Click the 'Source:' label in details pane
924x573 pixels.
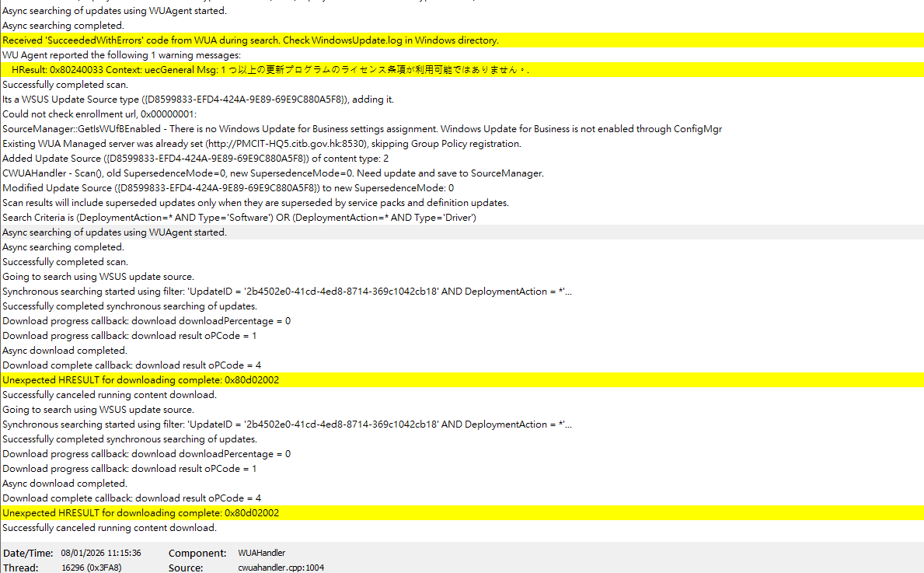pos(186,568)
